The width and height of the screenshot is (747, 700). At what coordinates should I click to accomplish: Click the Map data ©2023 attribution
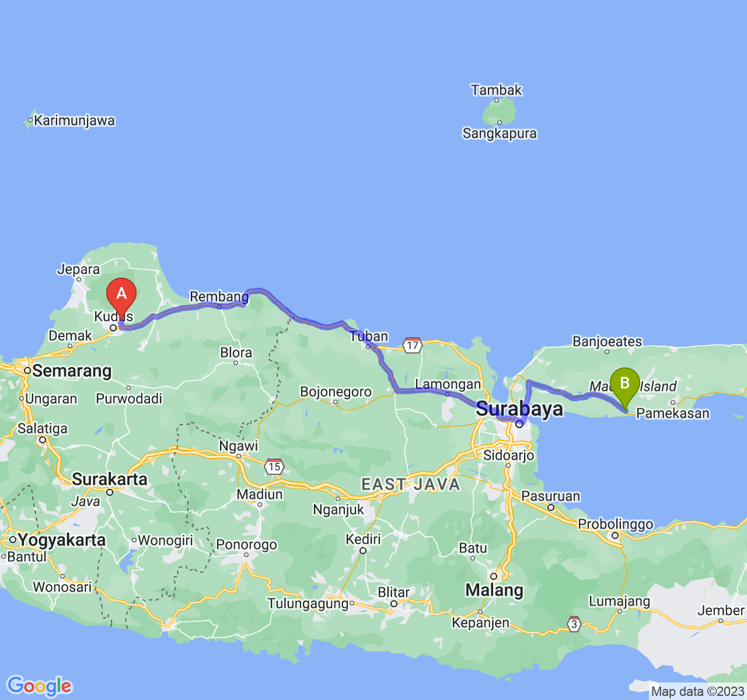coord(697,692)
